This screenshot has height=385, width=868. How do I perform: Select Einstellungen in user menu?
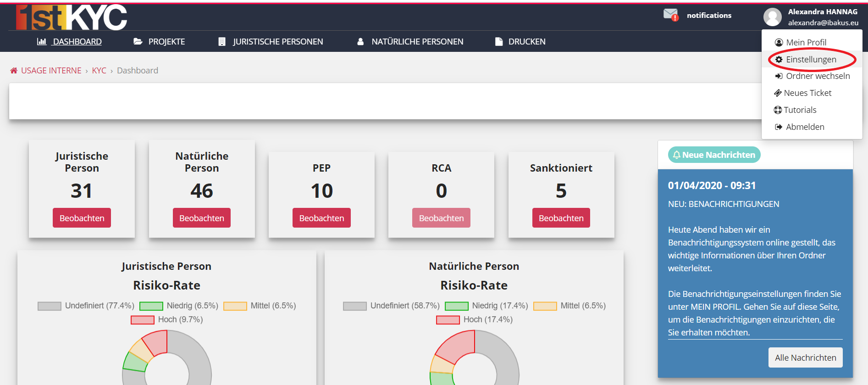812,59
